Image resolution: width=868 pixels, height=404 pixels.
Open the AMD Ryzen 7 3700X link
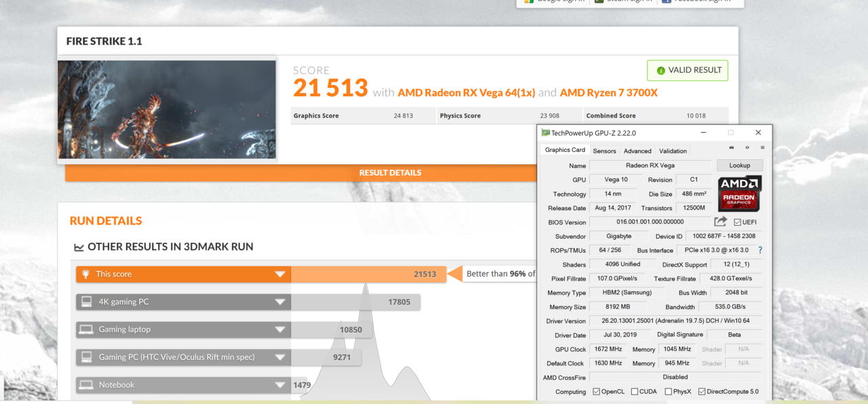click(608, 93)
